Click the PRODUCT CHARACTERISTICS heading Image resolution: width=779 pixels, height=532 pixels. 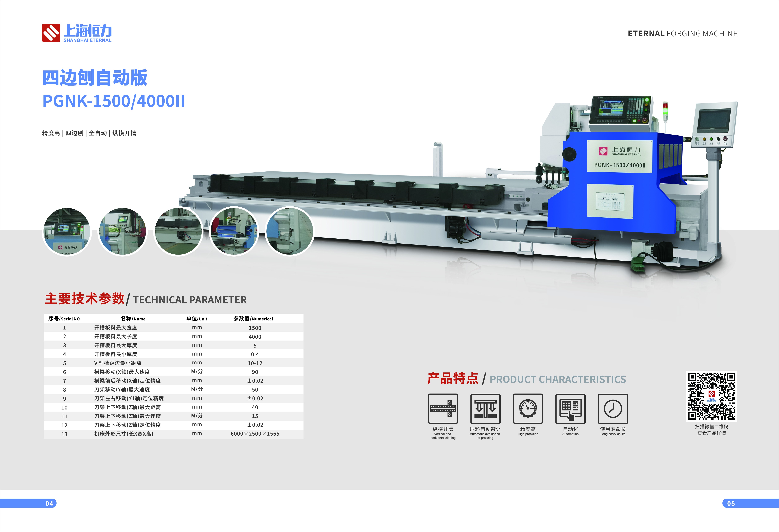(558, 379)
